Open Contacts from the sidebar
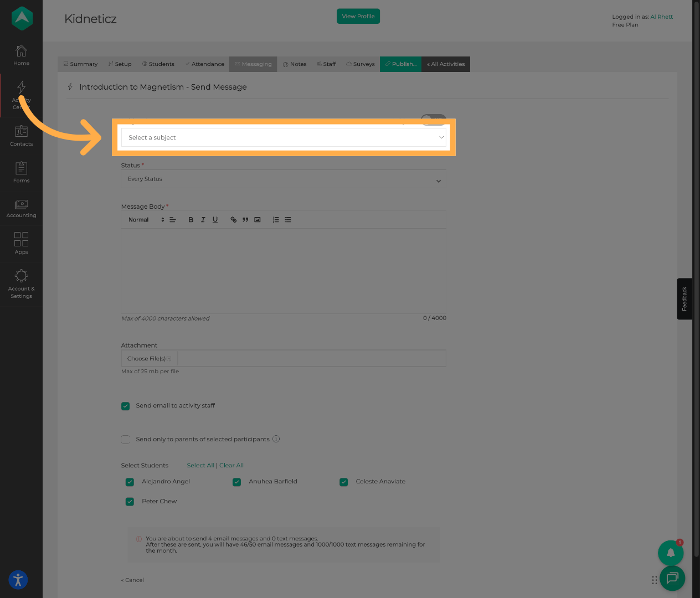The width and height of the screenshot is (700, 598). coord(21,136)
